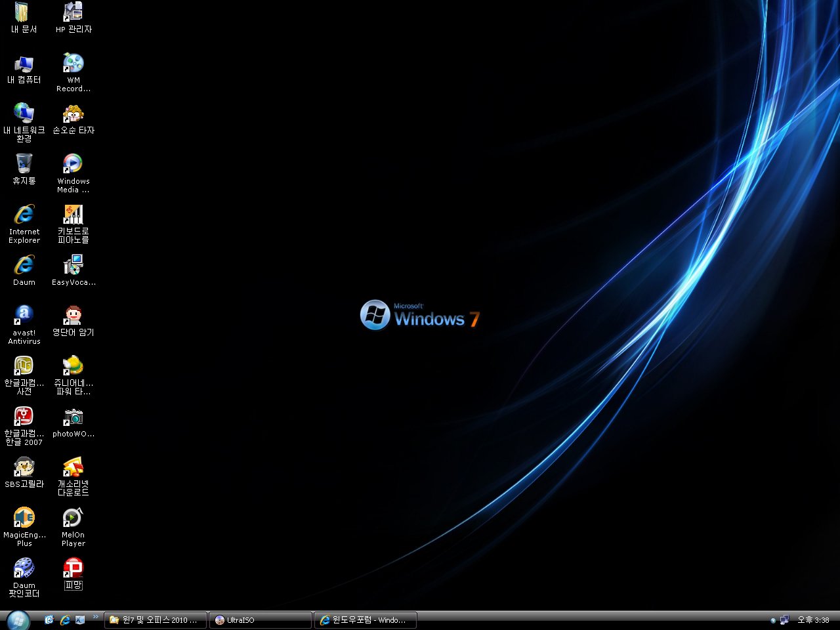Select the 쥬니어네이버 파워 타자 shortcut

tap(73, 375)
